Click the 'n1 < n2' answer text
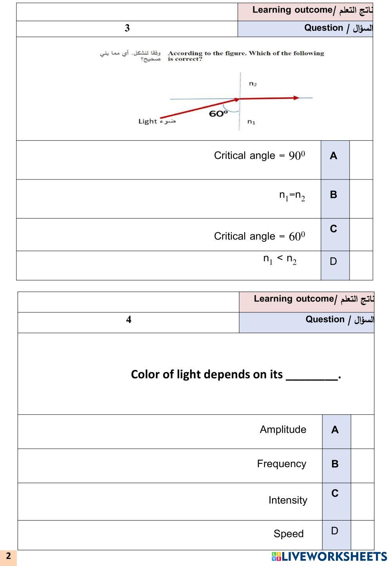 pyautogui.click(x=280, y=259)
